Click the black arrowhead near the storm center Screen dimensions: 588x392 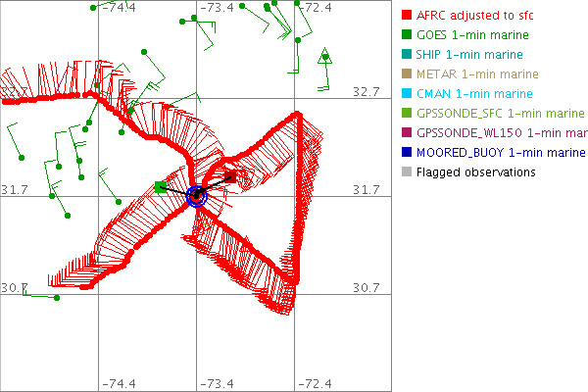click(x=231, y=177)
